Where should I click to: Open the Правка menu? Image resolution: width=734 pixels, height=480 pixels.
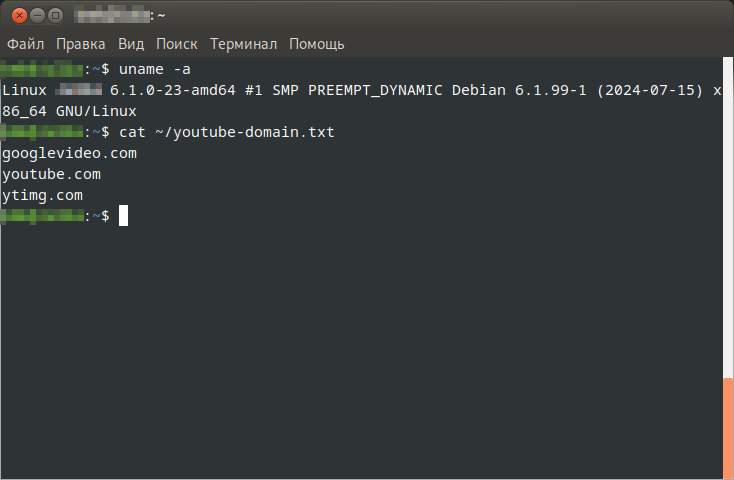point(81,44)
